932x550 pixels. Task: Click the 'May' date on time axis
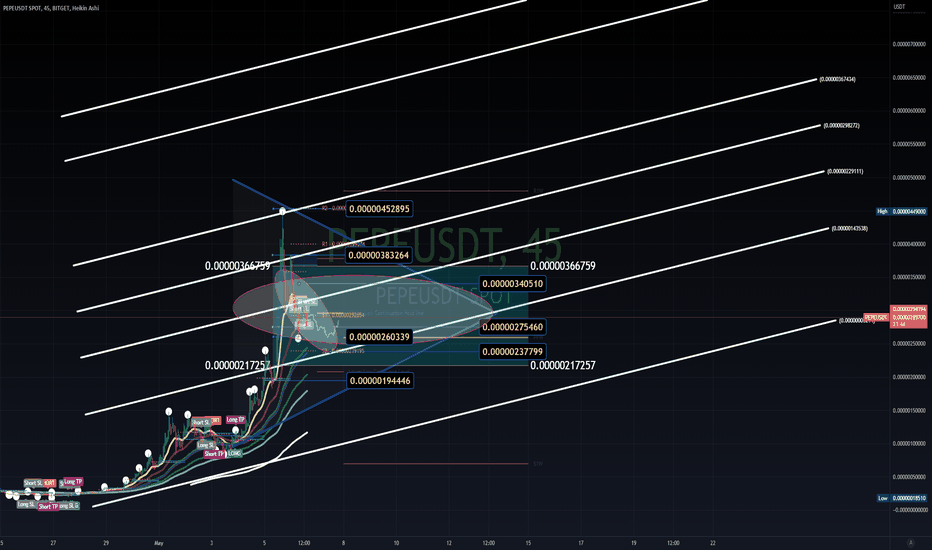[159, 543]
